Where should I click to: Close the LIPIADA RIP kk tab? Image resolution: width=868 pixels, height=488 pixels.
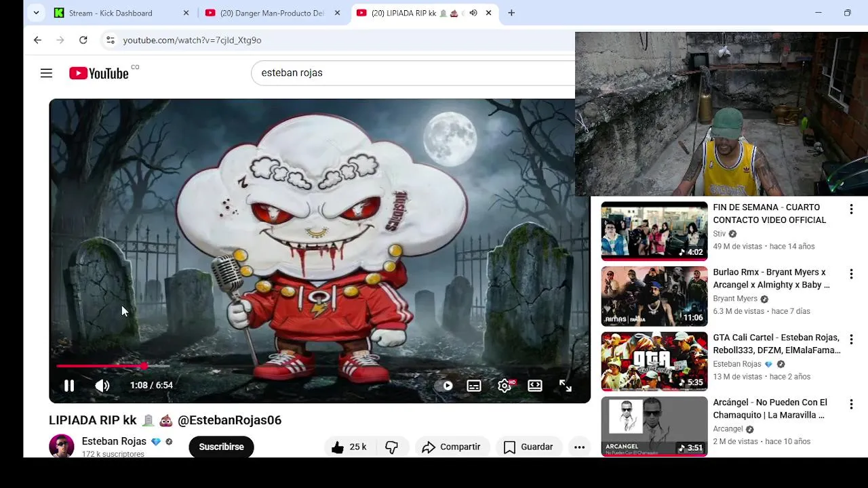pos(488,13)
